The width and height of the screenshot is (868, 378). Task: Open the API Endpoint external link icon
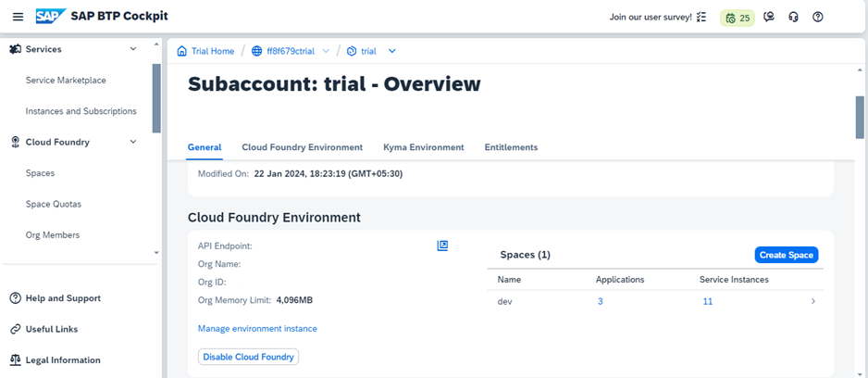tap(442, 246)
